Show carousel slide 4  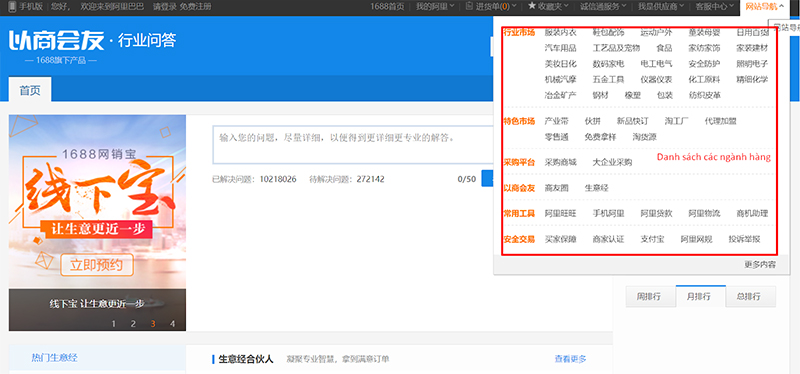point(172,323)
